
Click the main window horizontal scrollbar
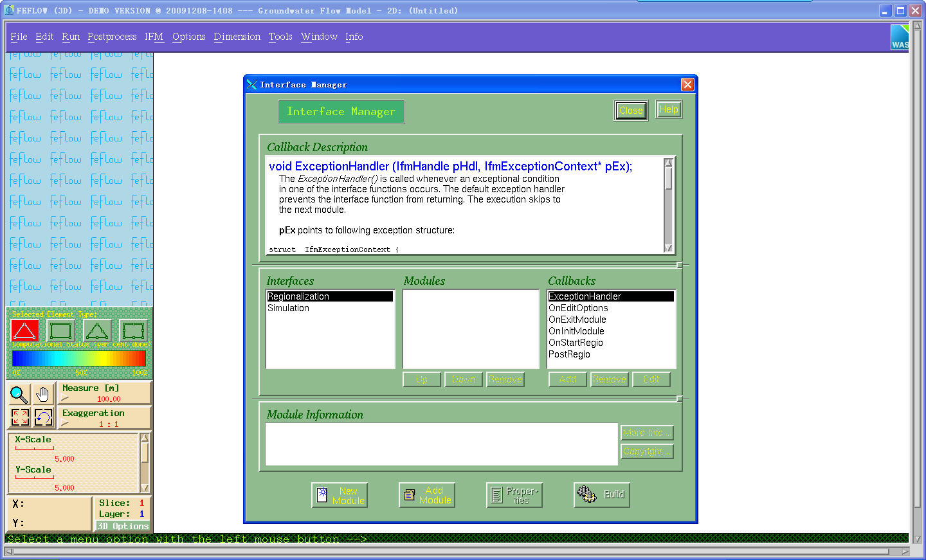(453, 551)
